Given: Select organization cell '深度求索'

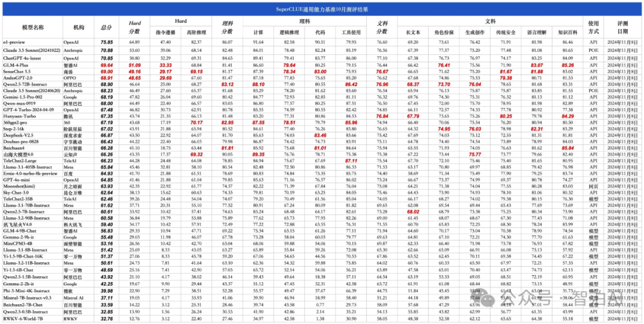Looking at the screenshot, I should click(x=72, y=135).
